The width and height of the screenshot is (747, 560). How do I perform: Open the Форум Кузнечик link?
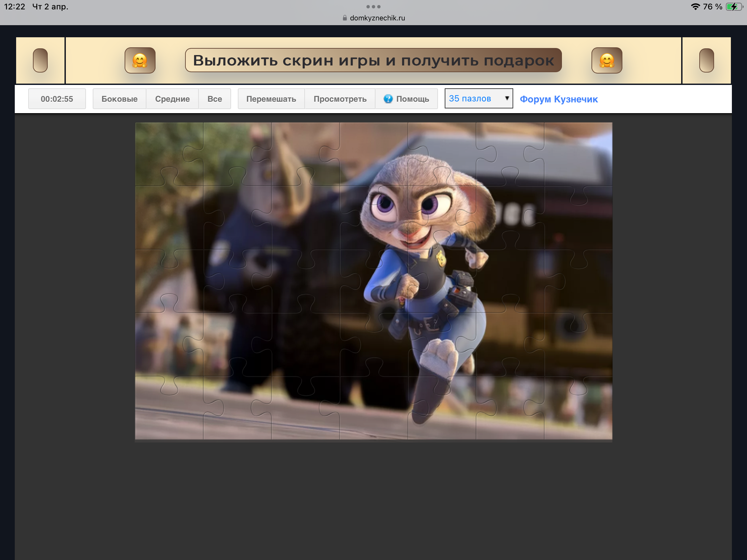[x=559, y=99]
